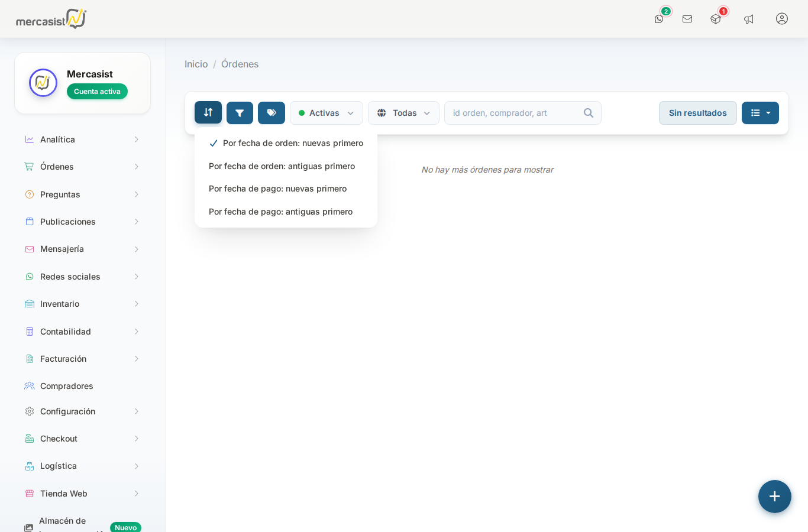Select sort by order date: newest first

point(293,143)
